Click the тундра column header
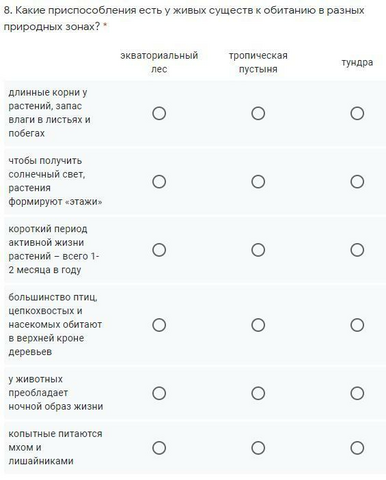Viewport: 386px width, 480px height. pyautogui.click(x=357, y=62)
